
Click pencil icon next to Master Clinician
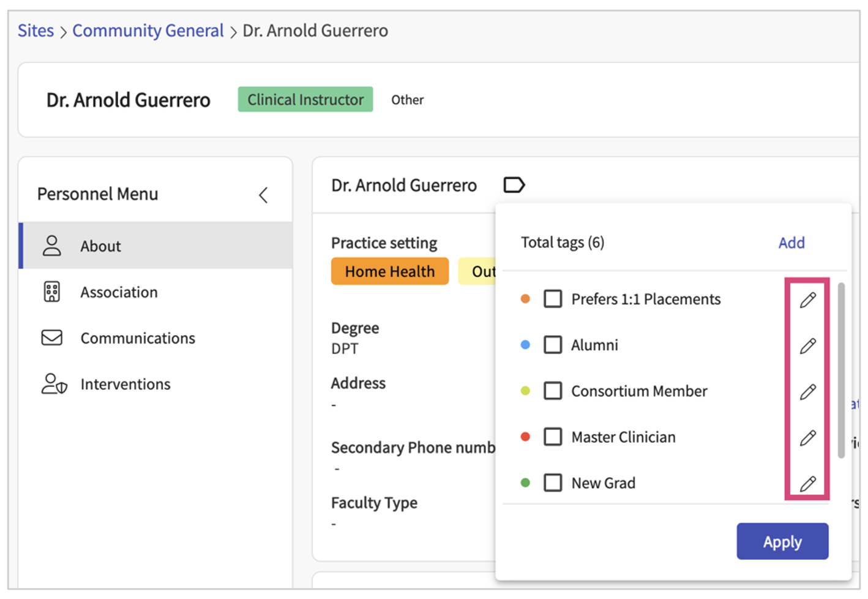807,437
